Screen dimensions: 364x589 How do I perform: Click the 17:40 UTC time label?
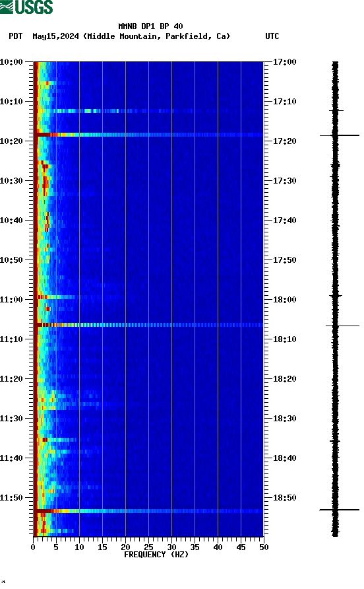284,221
